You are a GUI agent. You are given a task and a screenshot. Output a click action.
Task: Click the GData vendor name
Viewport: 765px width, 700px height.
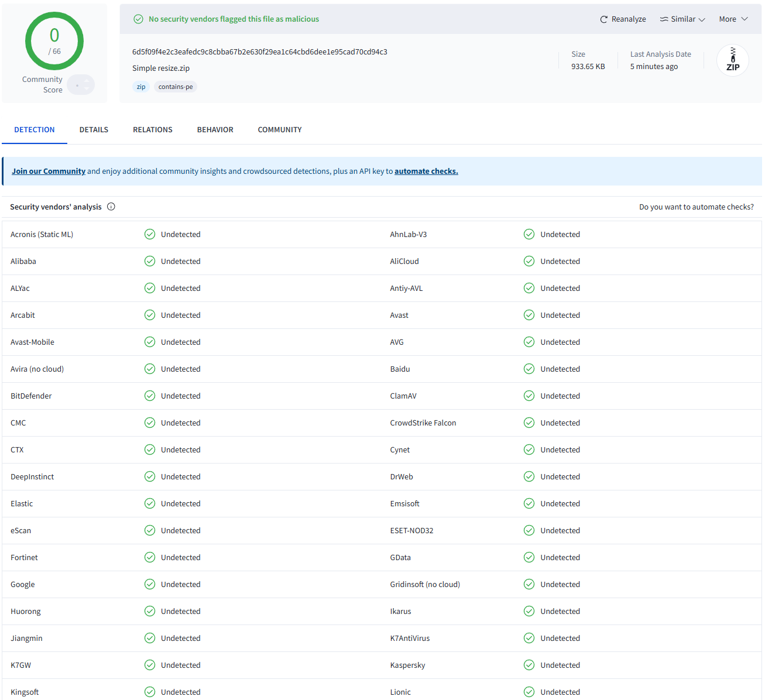pos(400,558)
